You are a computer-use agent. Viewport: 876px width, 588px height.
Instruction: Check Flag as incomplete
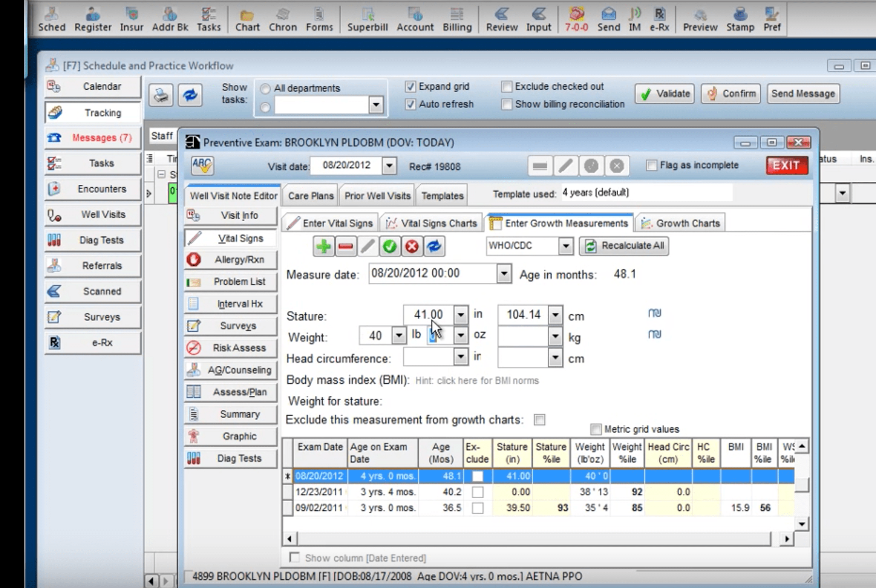(652, 165)
